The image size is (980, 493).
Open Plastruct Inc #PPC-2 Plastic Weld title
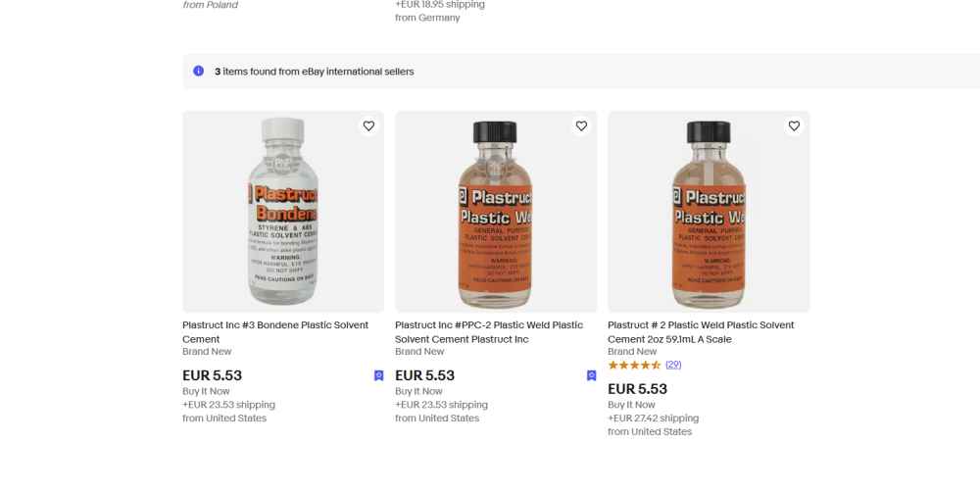tap(489, 332)
